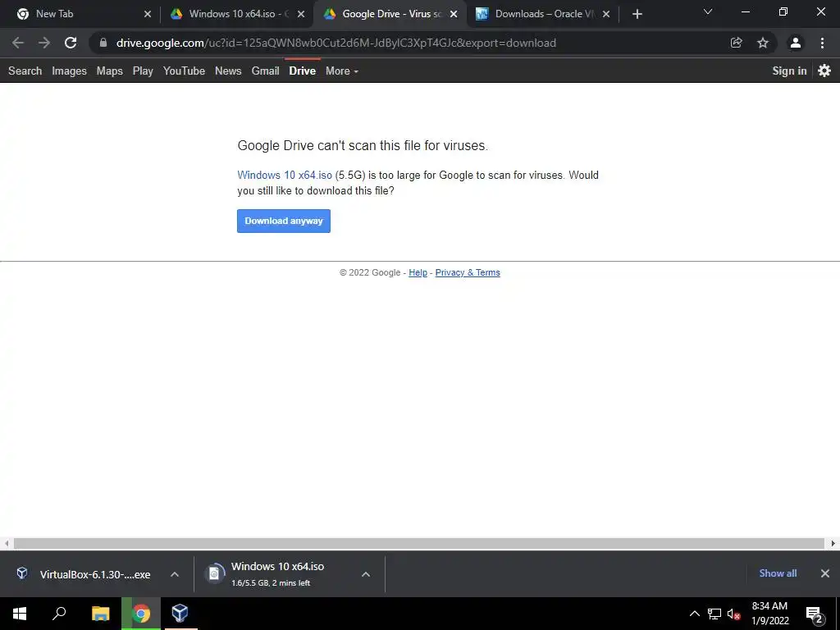
Task: Click the address bar URL
Action: [x=336, y=43]
